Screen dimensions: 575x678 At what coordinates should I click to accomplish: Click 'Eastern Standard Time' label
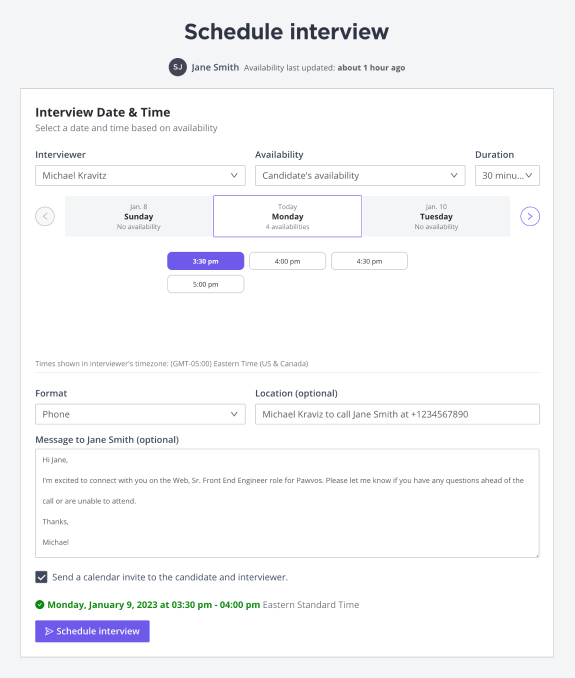(x=311, y=604)
